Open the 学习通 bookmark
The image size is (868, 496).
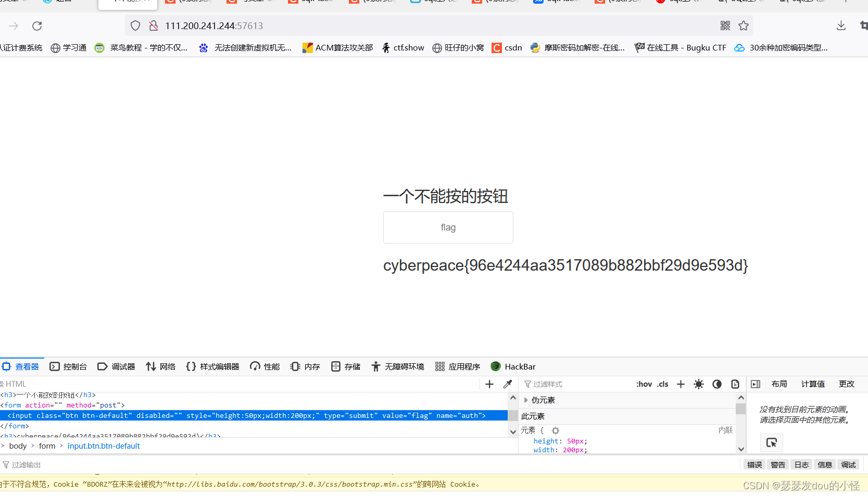(68, 48)
